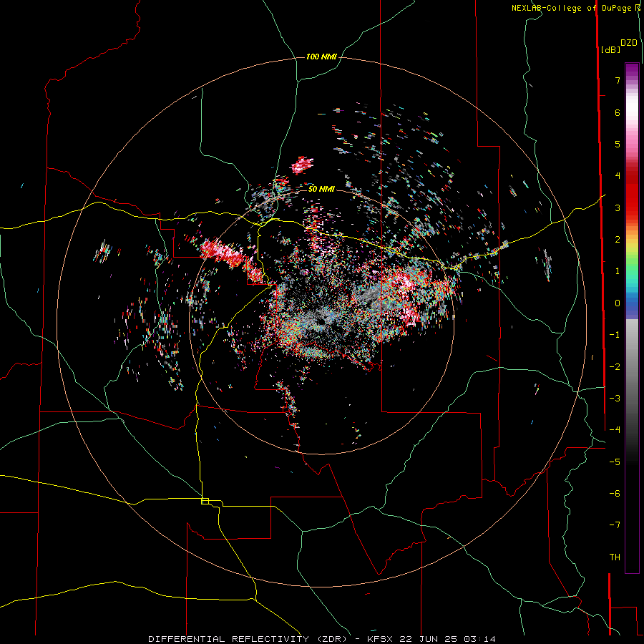Click the -5 dB value on the color scale
The image size is (644, 644).
(x=615, y=462)
